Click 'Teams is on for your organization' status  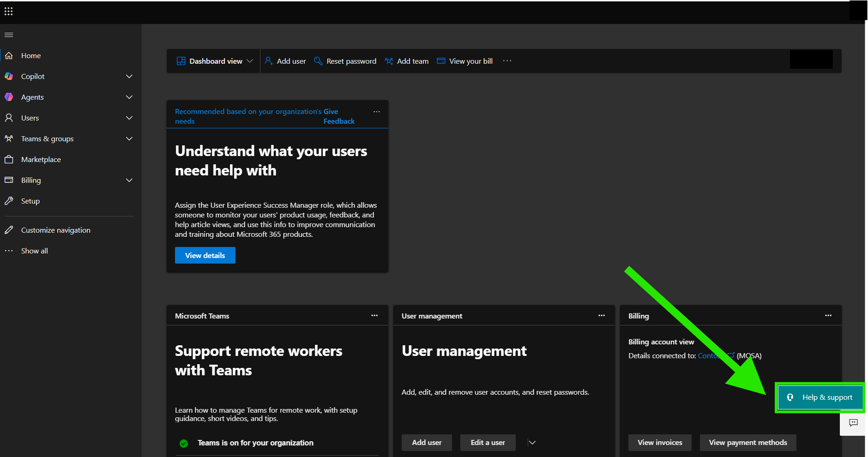point(255,443)
